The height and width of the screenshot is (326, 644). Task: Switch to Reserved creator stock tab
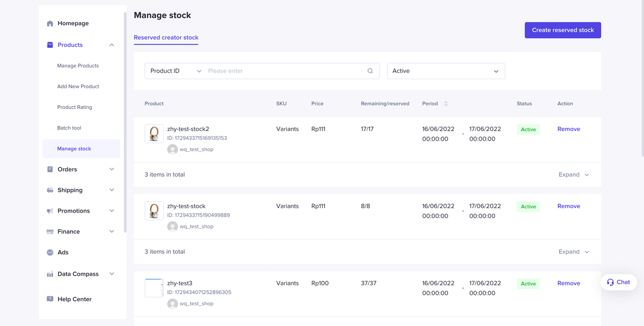coord(166,38)
